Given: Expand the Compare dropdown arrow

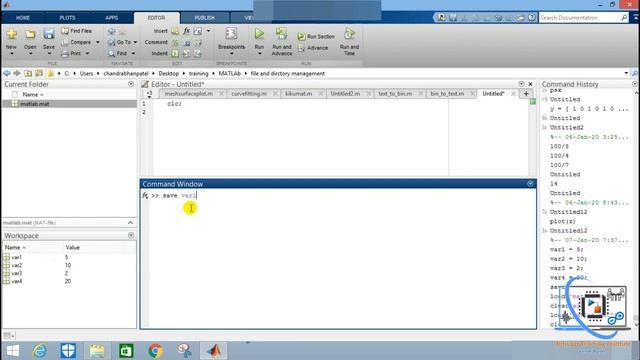Looking at the screenshot, I should tap(98, 42).
